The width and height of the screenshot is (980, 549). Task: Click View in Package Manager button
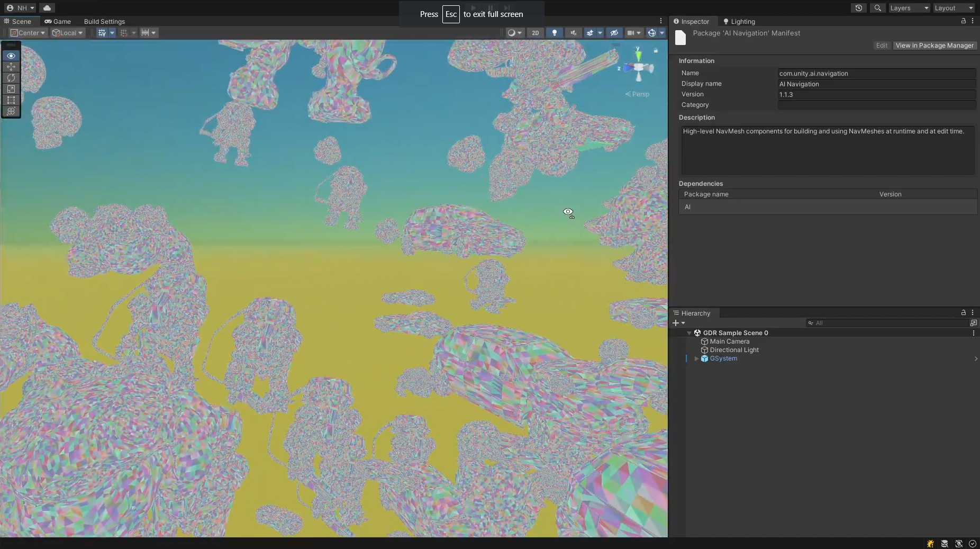coord(934,46)
